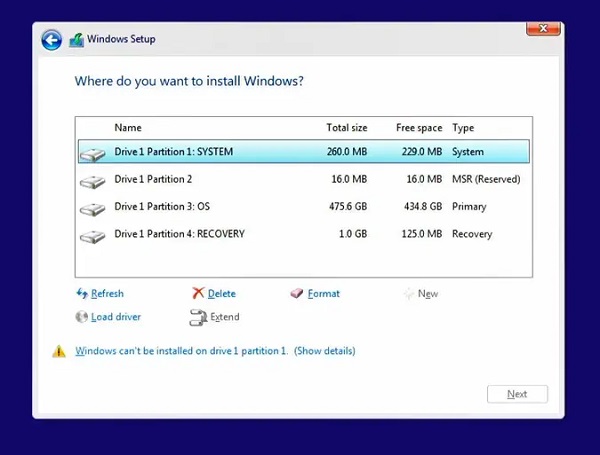
Task: Click the 125.0 MB free space value
Action: 422,234
